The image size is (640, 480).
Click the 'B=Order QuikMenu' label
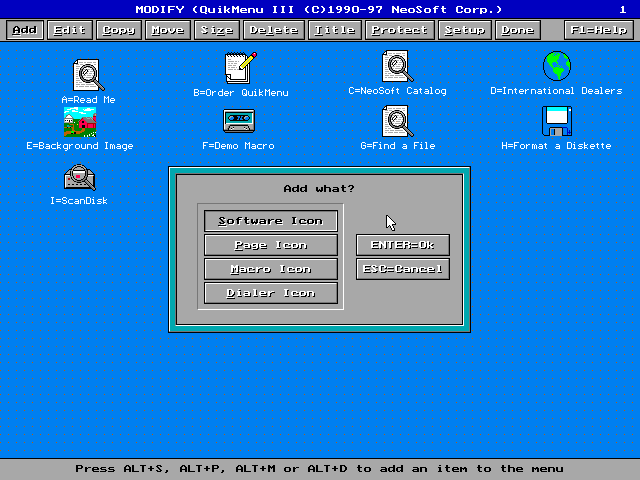coord(241,93)
